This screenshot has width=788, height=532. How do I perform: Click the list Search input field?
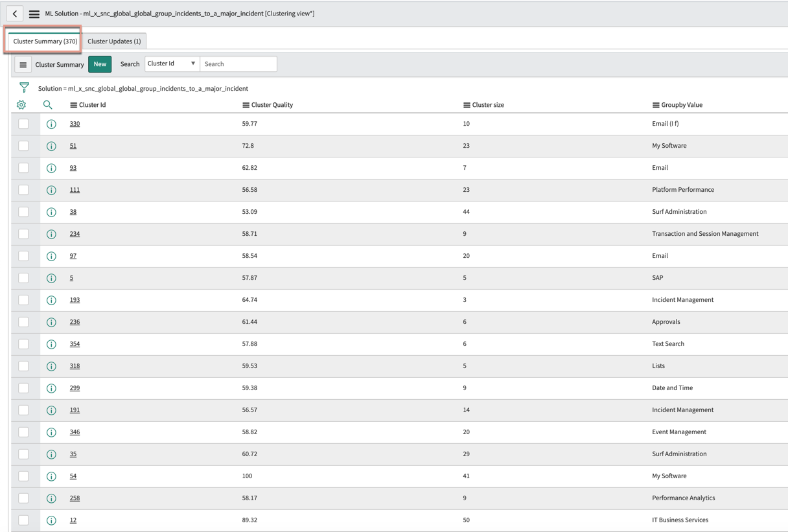[238, 64]
